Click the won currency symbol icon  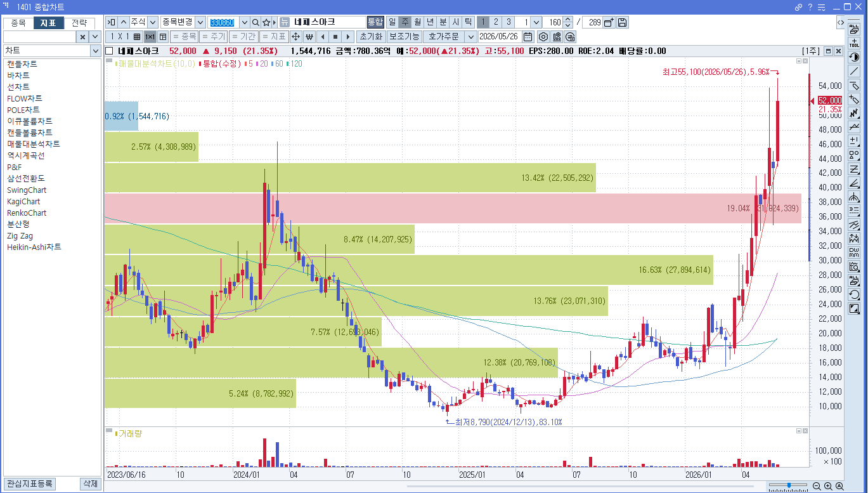pyautogui.click(x=309, y=36)
